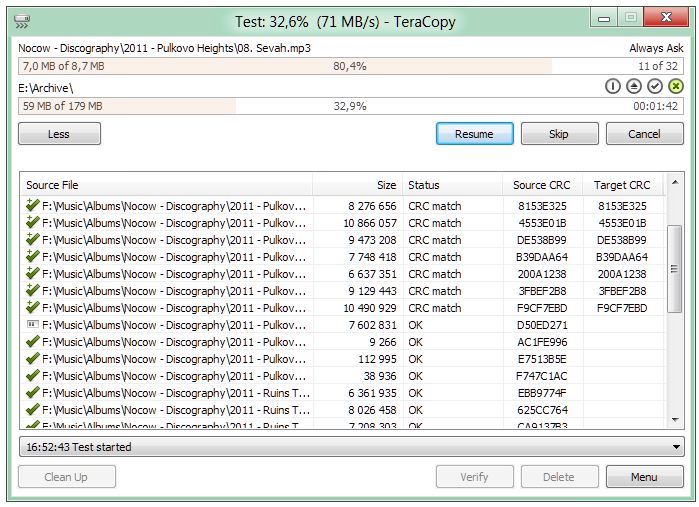Select source CRC value F747C1AC

542,376
